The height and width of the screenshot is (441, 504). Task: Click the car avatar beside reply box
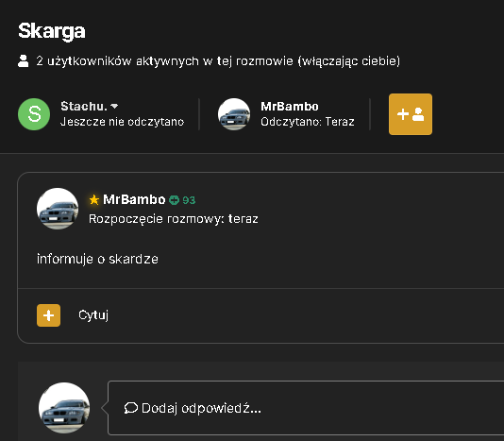pyautogui.click(x=64, y=408)
